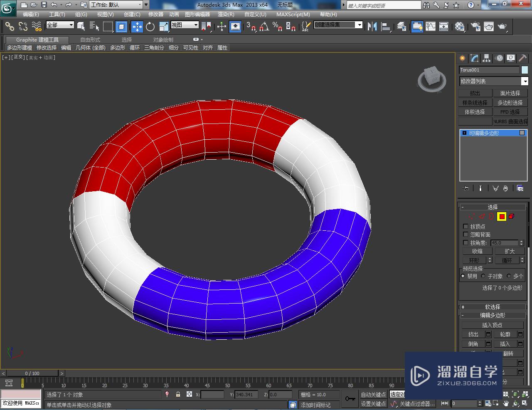Click the 轮廓 outline button
Image resolution: width=532 pixels, height=410 pixels.
click(505, 334)
